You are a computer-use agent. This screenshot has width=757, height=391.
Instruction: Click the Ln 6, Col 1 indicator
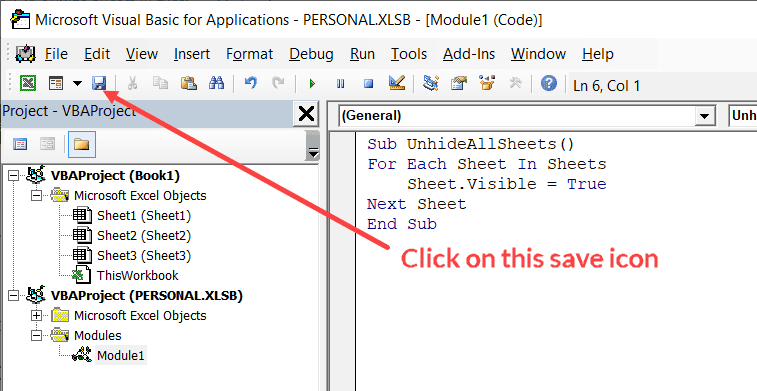point(606,86)
